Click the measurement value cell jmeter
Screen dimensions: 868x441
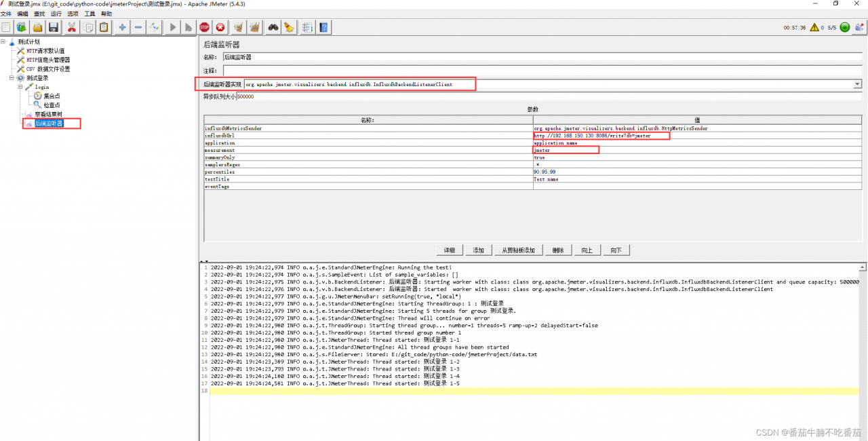tap(698, 150)
